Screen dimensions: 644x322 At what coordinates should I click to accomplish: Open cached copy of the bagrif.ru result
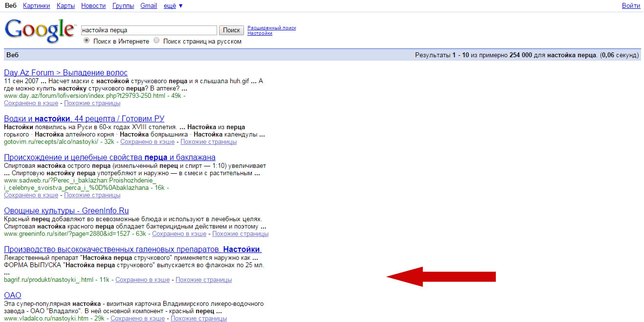(x=142, y=280)
